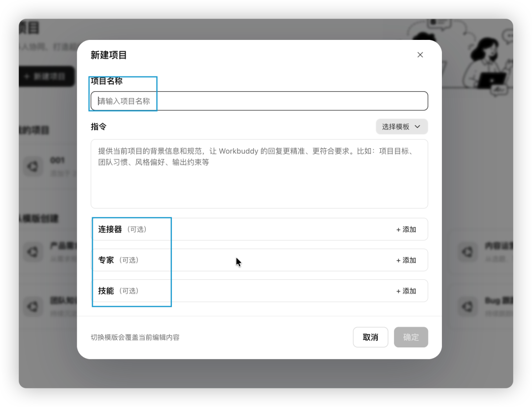The width and height of the screenshot is (532, 407).
Task: Click the 项目名称 field label
Action: [106, 81]
